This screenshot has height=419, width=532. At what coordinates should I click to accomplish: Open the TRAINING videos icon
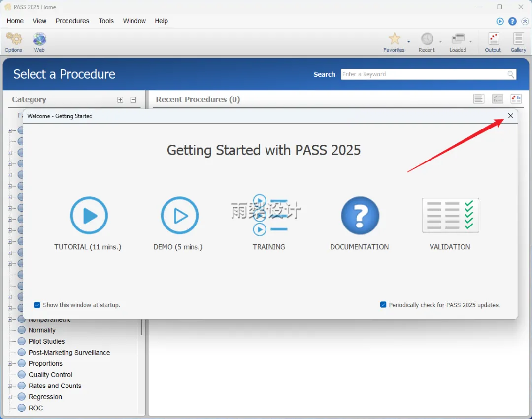(269, 215)
